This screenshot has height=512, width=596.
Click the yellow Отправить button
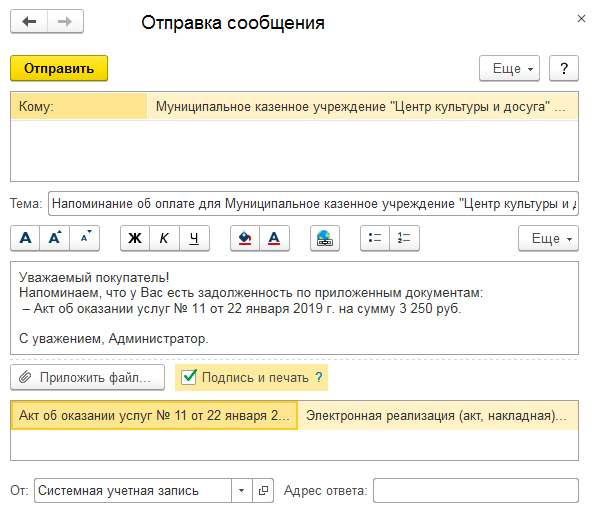pos(59,68)
